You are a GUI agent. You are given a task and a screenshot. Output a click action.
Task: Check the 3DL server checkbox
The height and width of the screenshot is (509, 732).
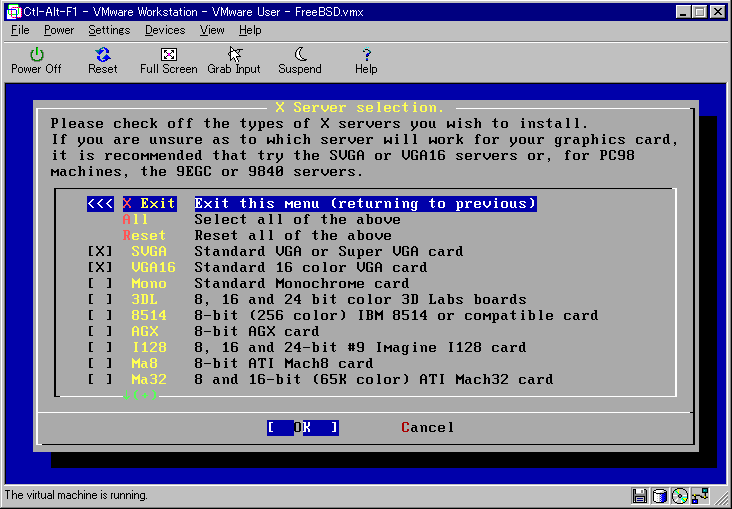click(x=100, y=299)
